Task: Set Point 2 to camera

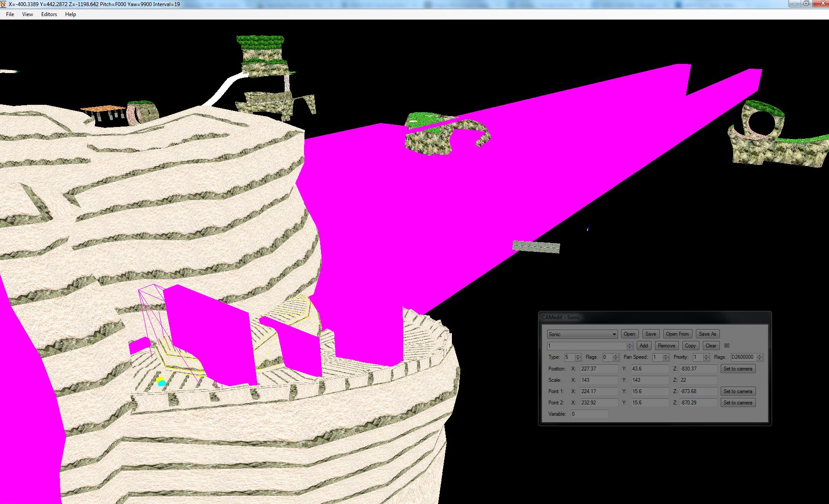Action: tap(738, 403)
